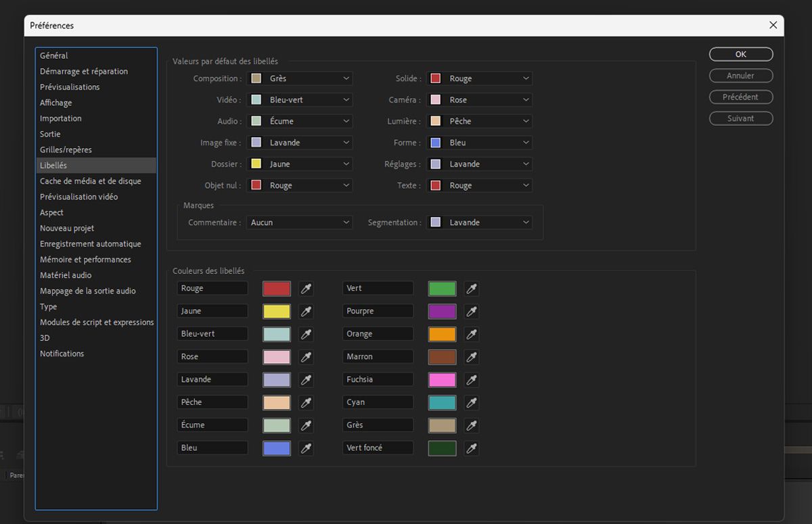Viewport: 812px width, 524px height.
Task: Use eyedropper next to Grès label
Action: pos(472,425)
